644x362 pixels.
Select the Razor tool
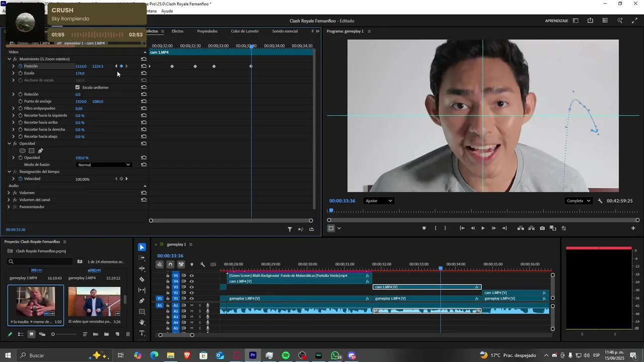(142, 279)
